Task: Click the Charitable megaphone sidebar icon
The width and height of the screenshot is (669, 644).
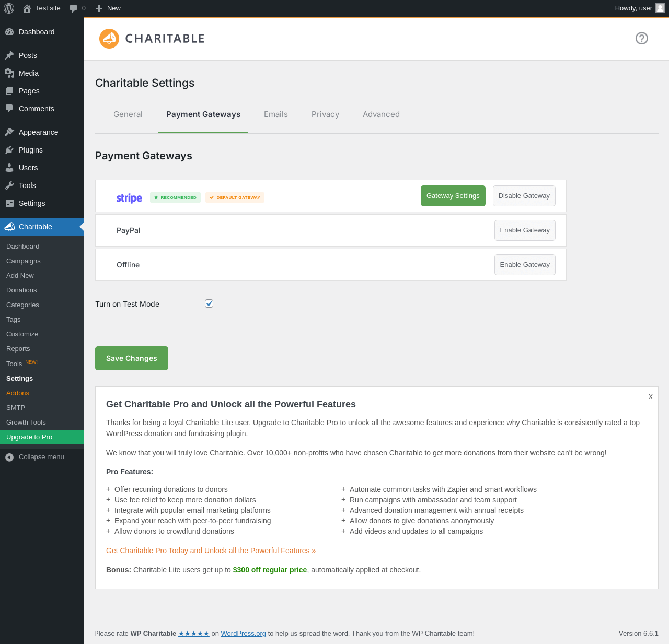Action: click(x=9, y=227)
